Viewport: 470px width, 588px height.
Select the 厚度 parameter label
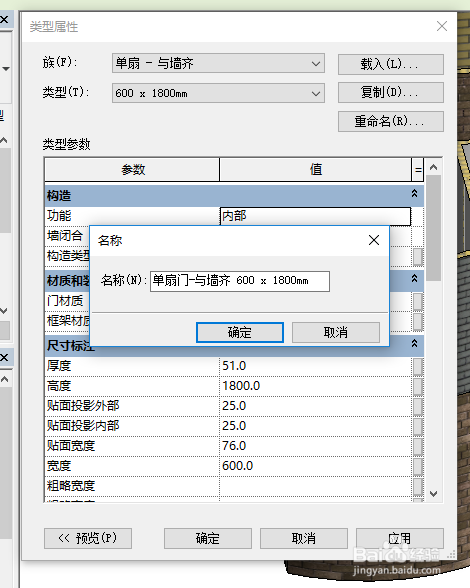(59, 366)
